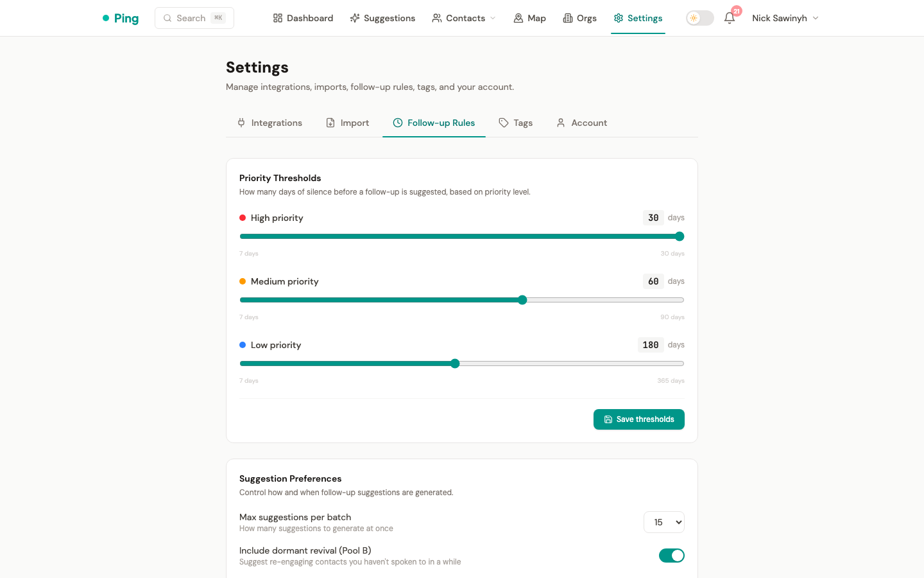The image size is (924, 578).
Task: Click the Dashboard grid icon
Action: 278,18
